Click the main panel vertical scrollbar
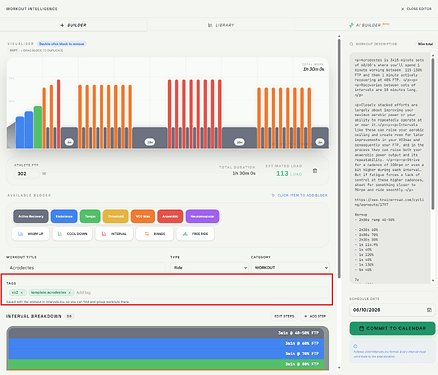Screen dimensions: 438x375 (x=339, y=158)
